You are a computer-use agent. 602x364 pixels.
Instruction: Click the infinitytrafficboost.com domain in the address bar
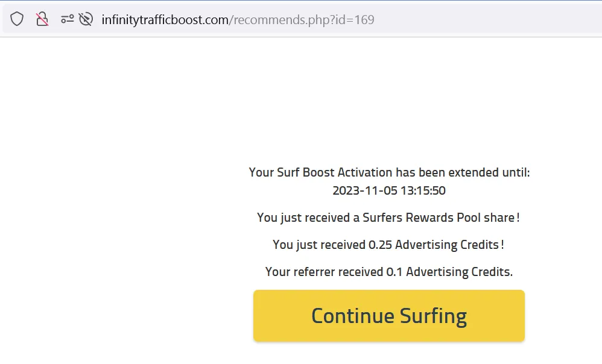165,20
